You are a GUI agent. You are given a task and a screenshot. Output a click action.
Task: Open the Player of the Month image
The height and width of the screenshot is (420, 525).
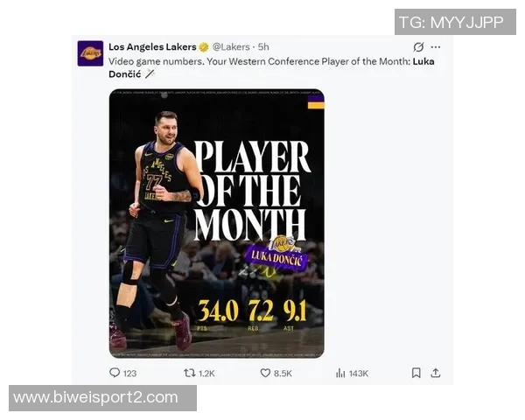click(x=217, y=223)
